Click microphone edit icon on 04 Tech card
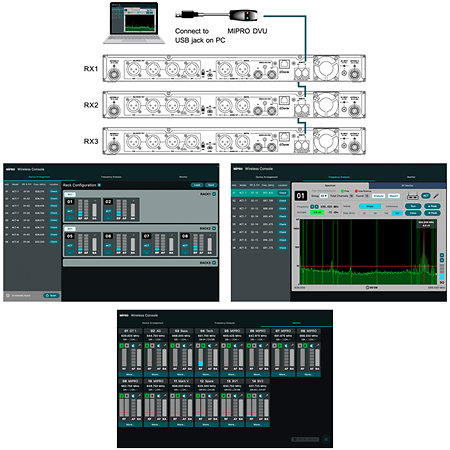Screen dimensions: 450x450 [x=216, y=346]
